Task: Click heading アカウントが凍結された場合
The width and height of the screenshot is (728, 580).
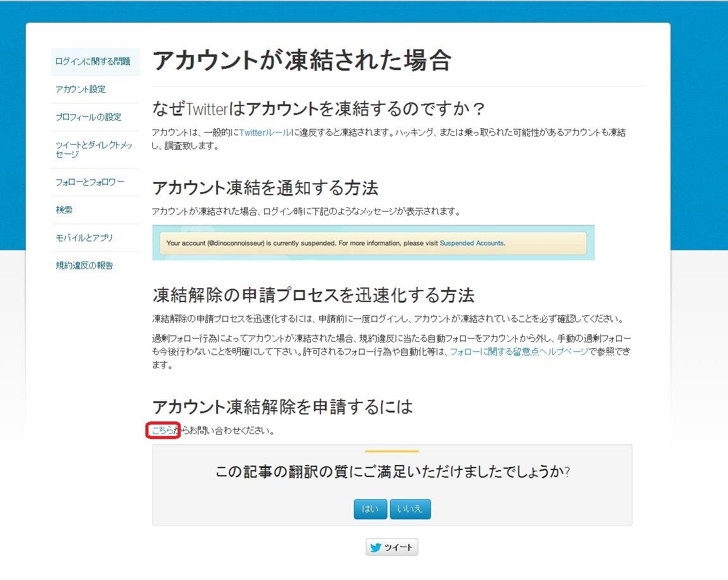Action: click(302, 60)
